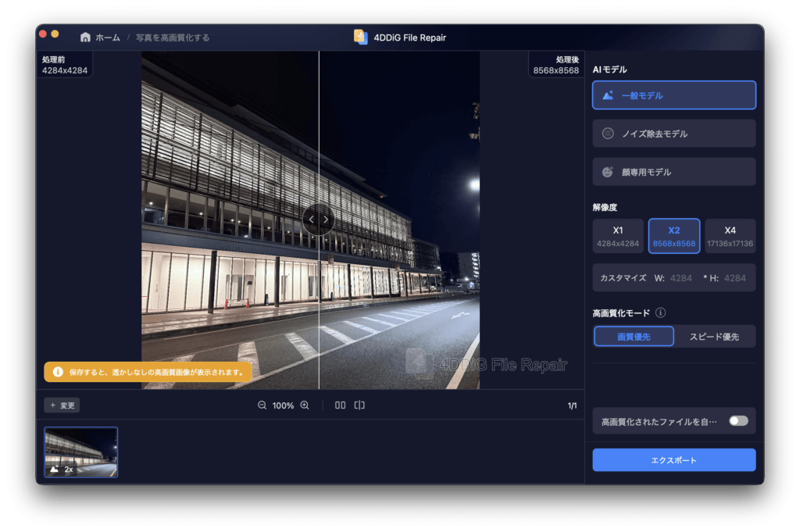Open the ホーム breadcrumb link
Screen dimensions: 800x532
click(x=108, y=37)
